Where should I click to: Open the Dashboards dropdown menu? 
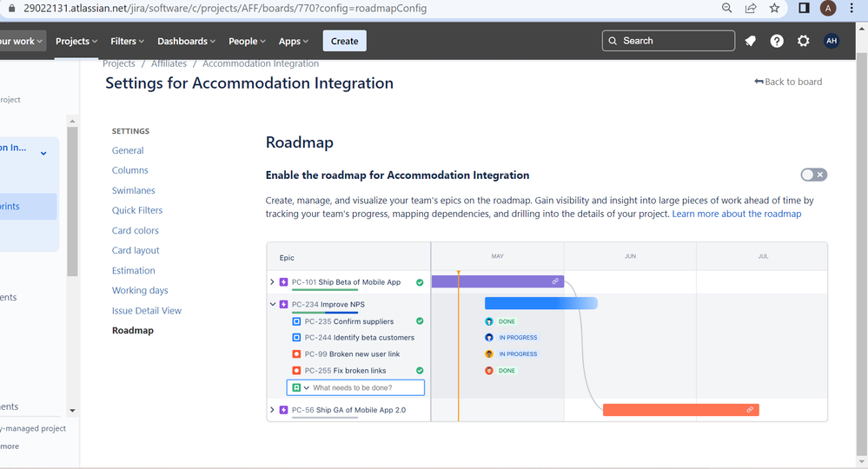[186, 41]
